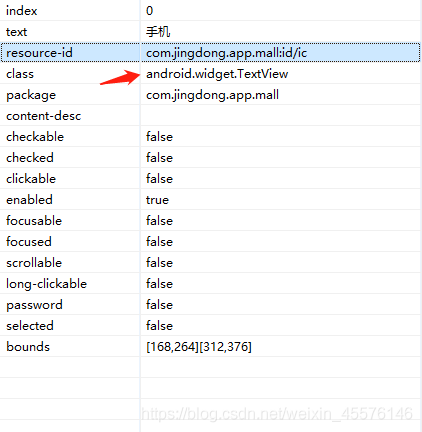This screenshot has height=432, width=422.
Task: Click the 'false' value of selected
Action: (159, 326)
